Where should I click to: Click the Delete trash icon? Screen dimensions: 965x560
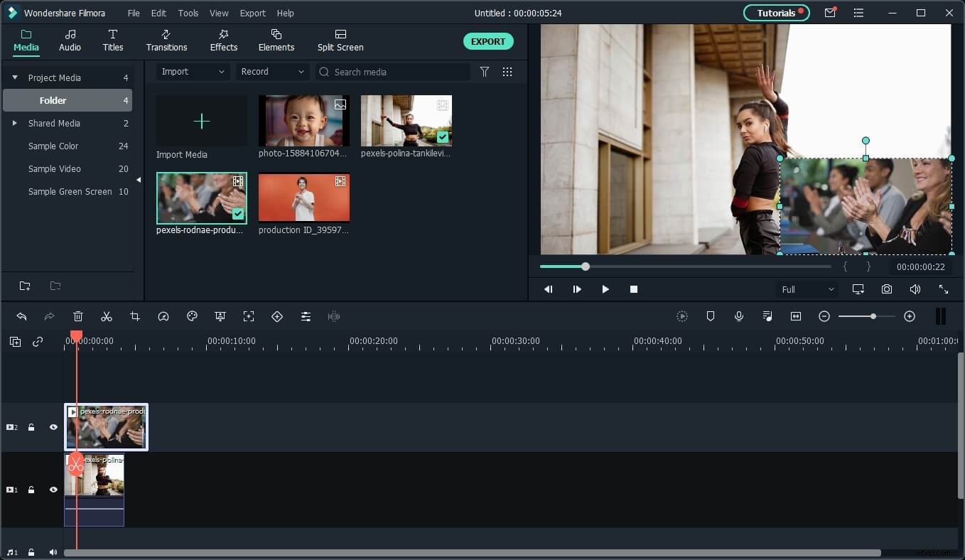pyautogui.click(x=78, y=316)
